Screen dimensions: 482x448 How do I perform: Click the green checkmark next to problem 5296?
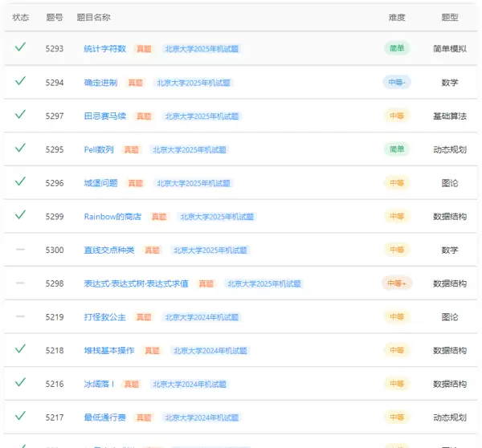20,181
